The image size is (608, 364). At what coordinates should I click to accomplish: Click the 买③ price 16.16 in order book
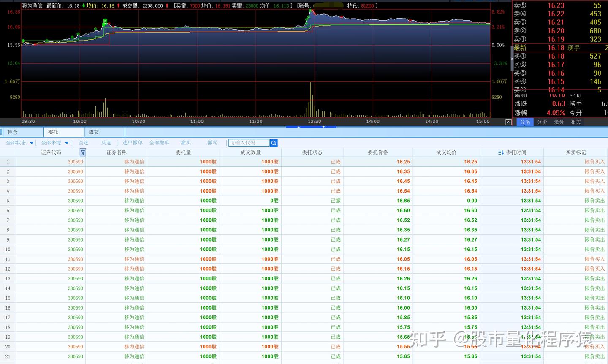pyautogui.click(x=556, y=73)
